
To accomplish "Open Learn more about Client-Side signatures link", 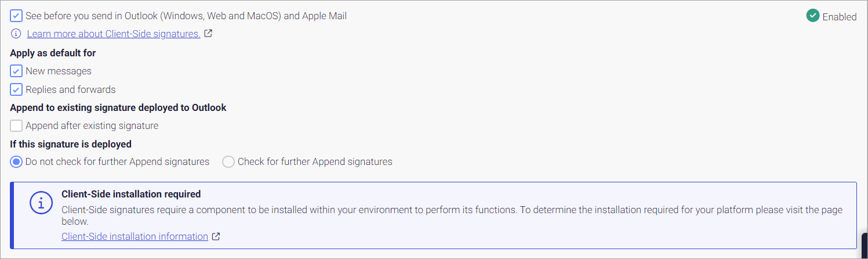I will click(114, 34).
